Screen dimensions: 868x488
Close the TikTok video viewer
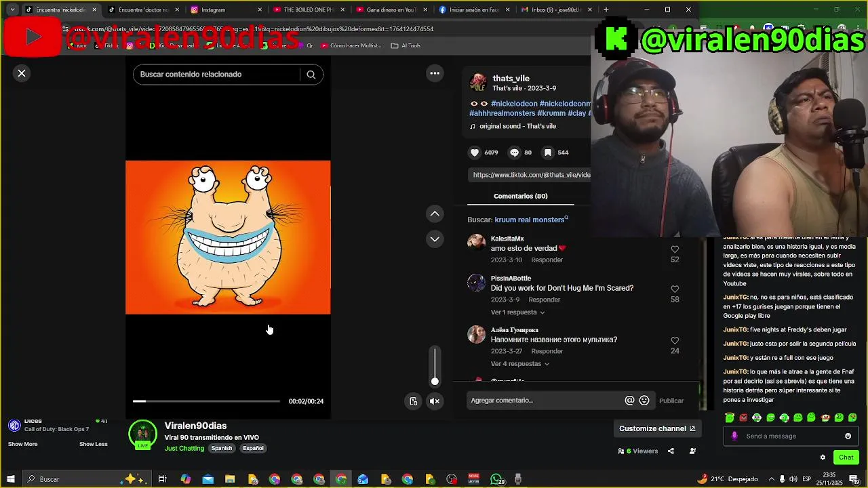click(x=22, y=73)
